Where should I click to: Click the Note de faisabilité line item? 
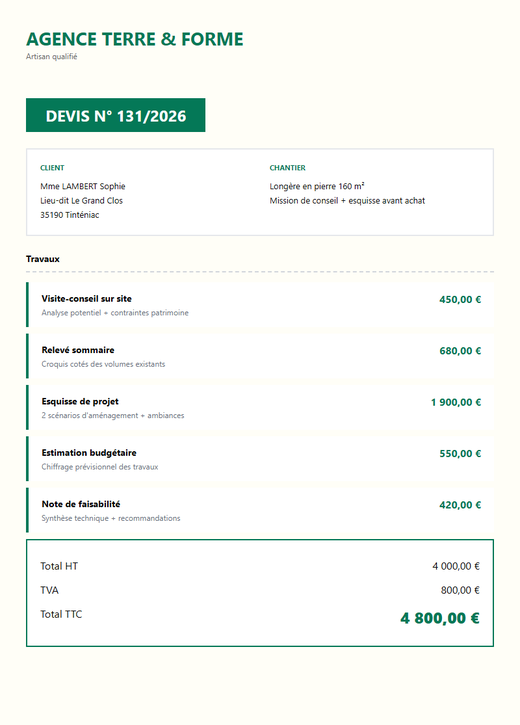(x=260, y=510)
